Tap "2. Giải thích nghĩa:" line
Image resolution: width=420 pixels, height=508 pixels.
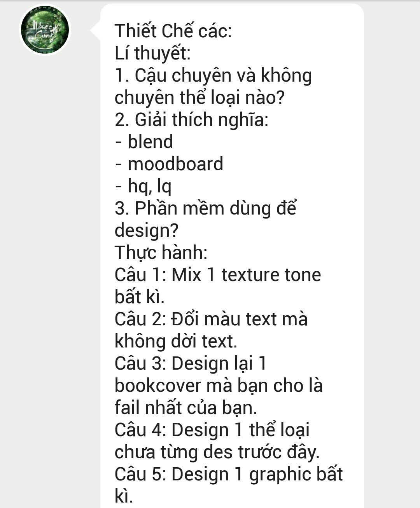click(191, 120)
